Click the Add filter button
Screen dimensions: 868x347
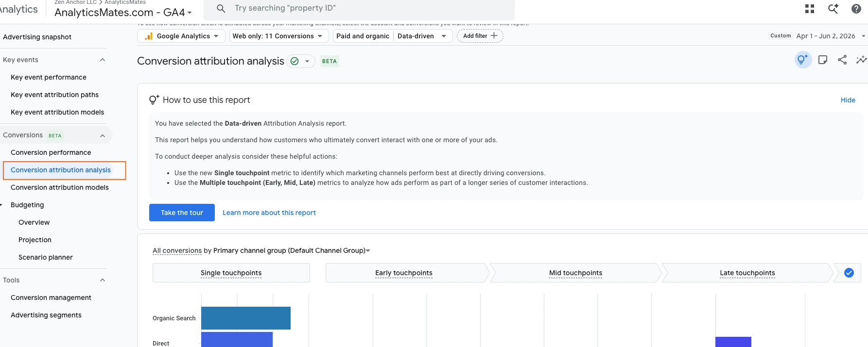(480, 36)
